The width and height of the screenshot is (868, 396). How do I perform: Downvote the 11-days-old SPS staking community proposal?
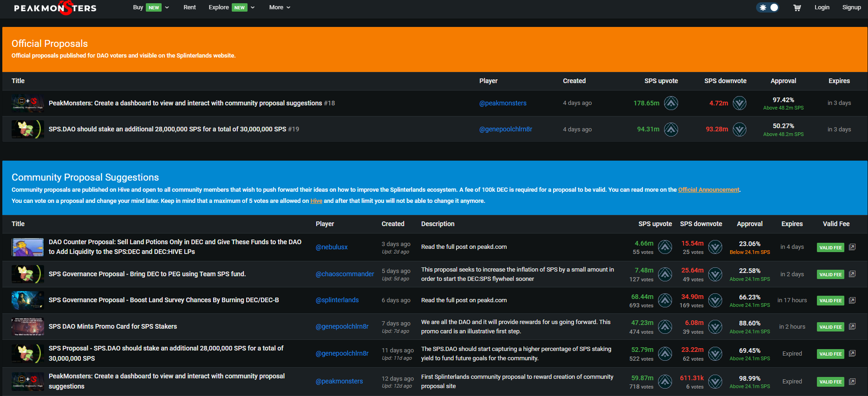tap(715, 354)
